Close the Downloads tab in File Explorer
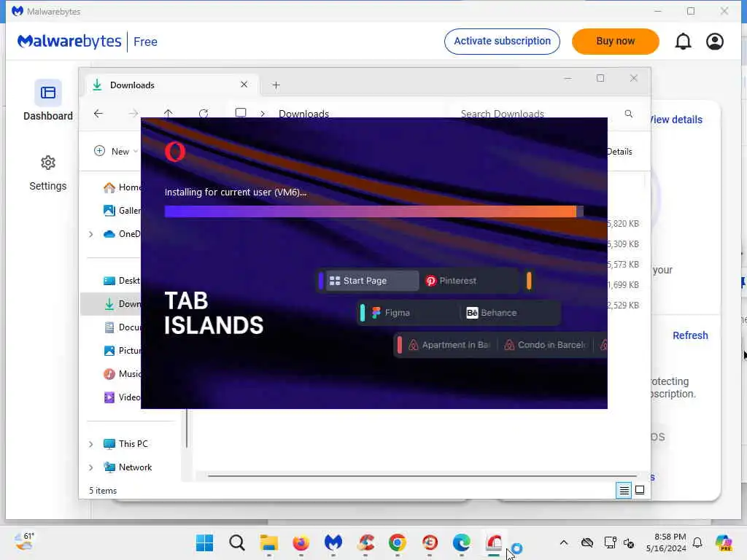Screen dimensions: 747x560 click(244, 85)
